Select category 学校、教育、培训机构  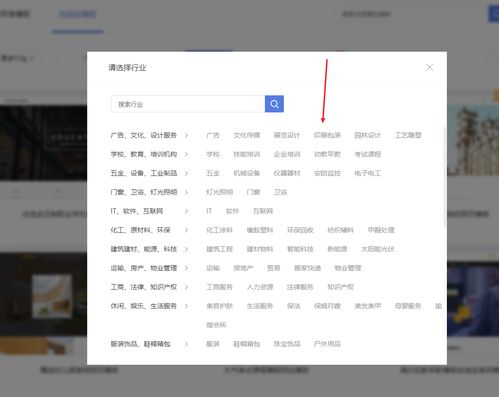tap(144, 154)
